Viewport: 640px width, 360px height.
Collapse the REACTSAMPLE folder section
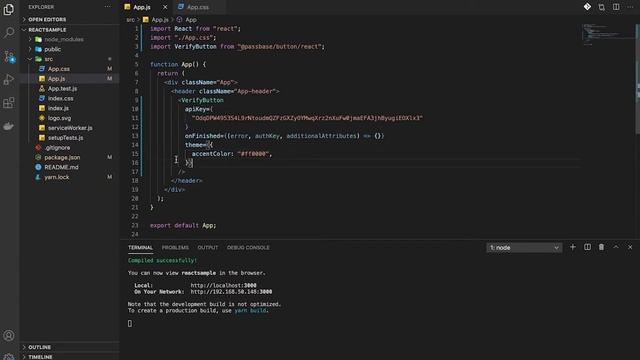69,29
